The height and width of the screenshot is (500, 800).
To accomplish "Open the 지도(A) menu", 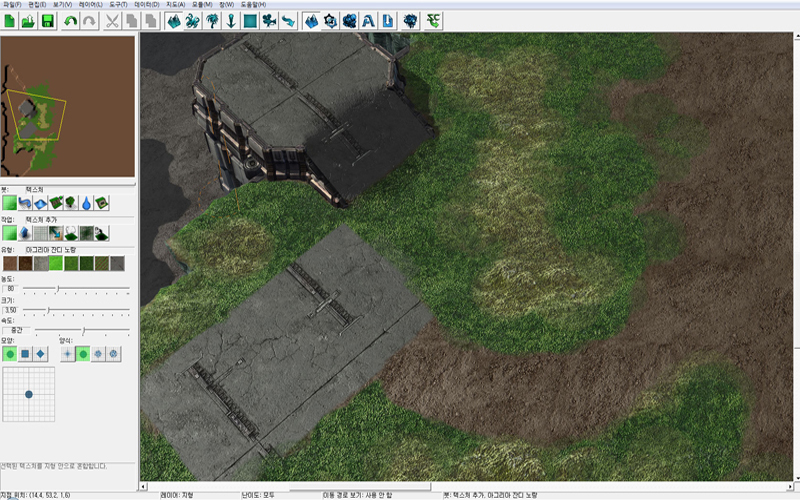I will tap(175, 4).
